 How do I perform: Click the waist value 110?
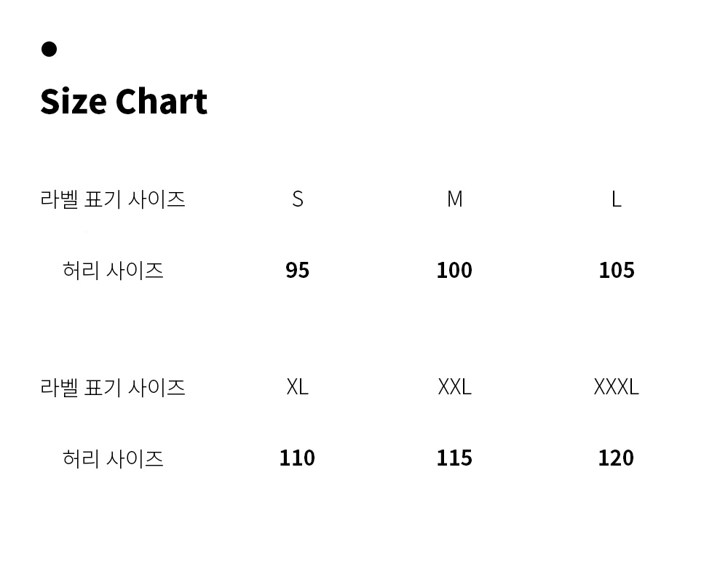tap(297, 458)
